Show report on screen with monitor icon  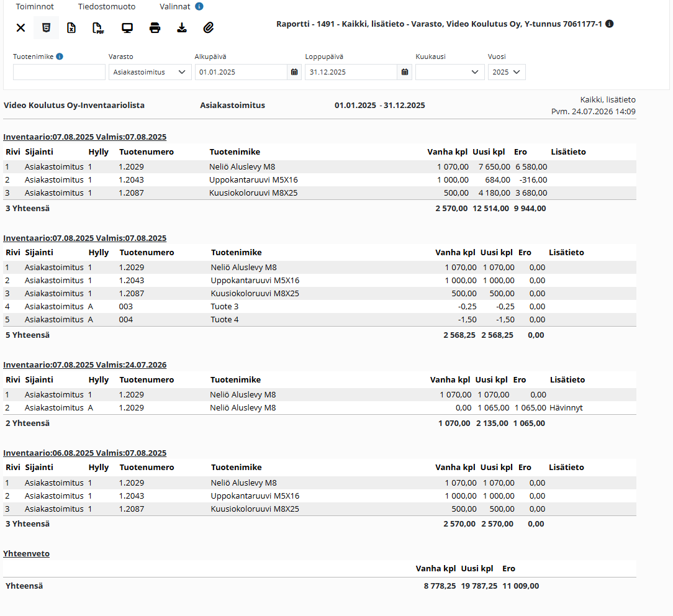[127, 28]
